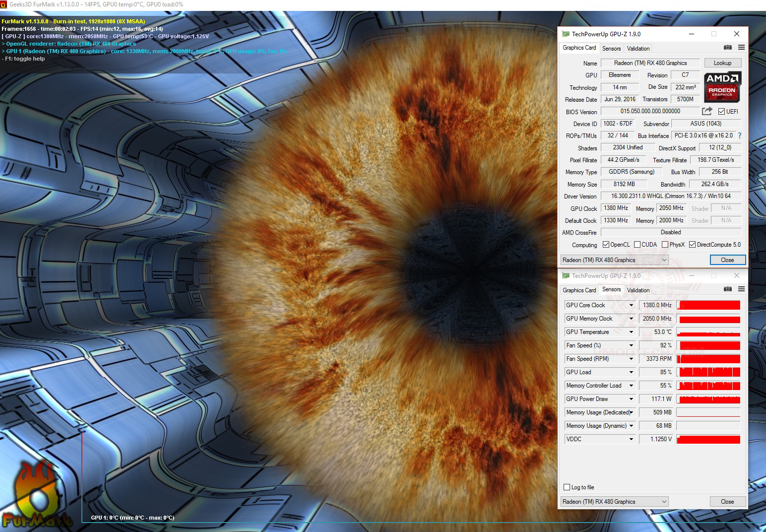Click the GPU Temperature history graph

[x=708, y=332]
